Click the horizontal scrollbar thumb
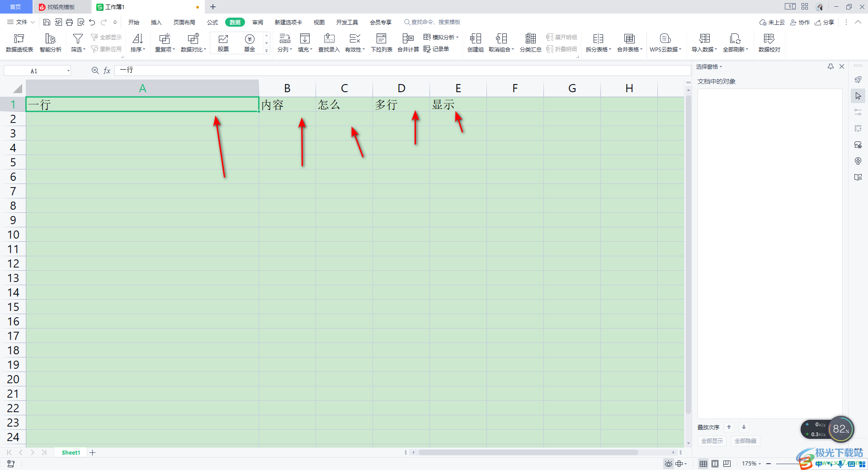The width and height of the screenshot is (868, 470). [528, 452]
